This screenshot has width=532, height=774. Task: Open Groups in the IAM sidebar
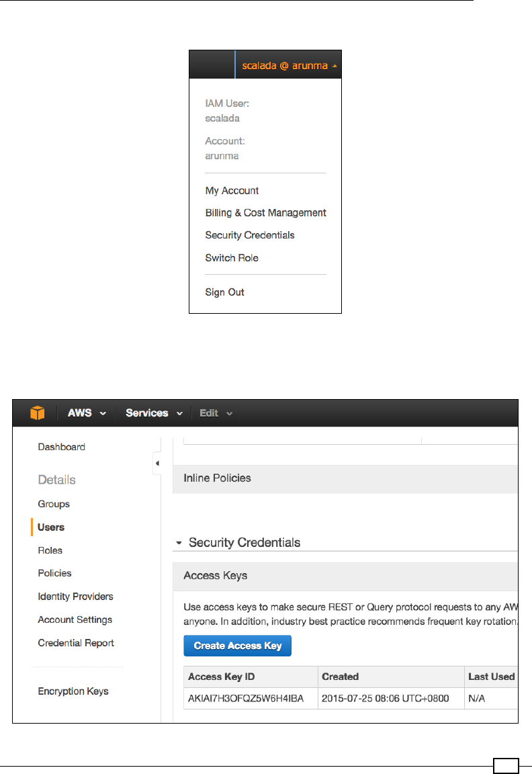[54, 504]
